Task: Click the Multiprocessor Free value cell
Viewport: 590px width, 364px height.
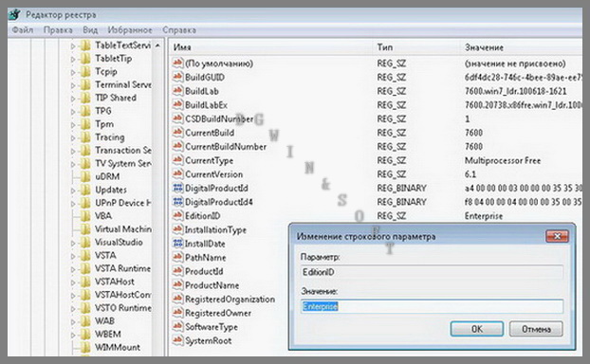Action: pyautogui.click(x=503, y=160)
